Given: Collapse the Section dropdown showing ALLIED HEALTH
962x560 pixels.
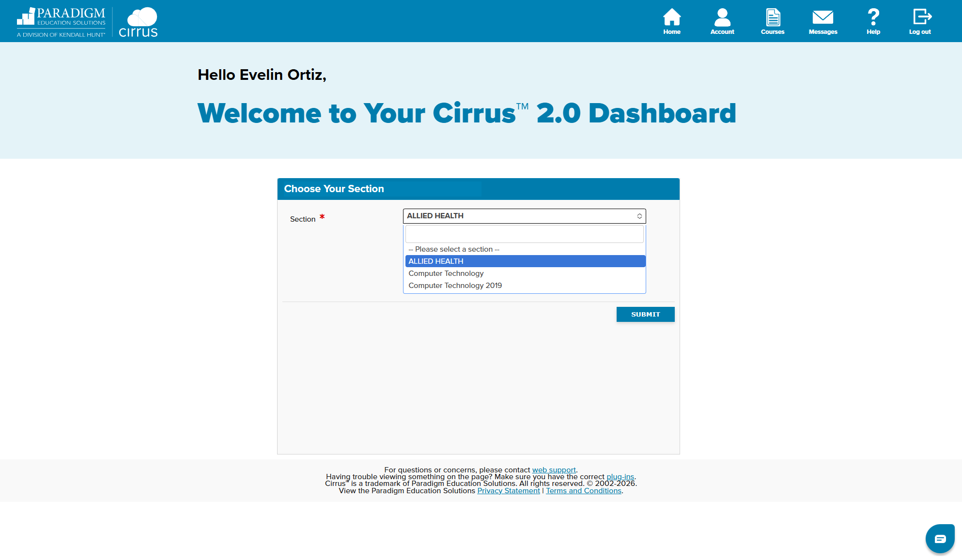Looking at the screenshot, I should coord(524,216).
